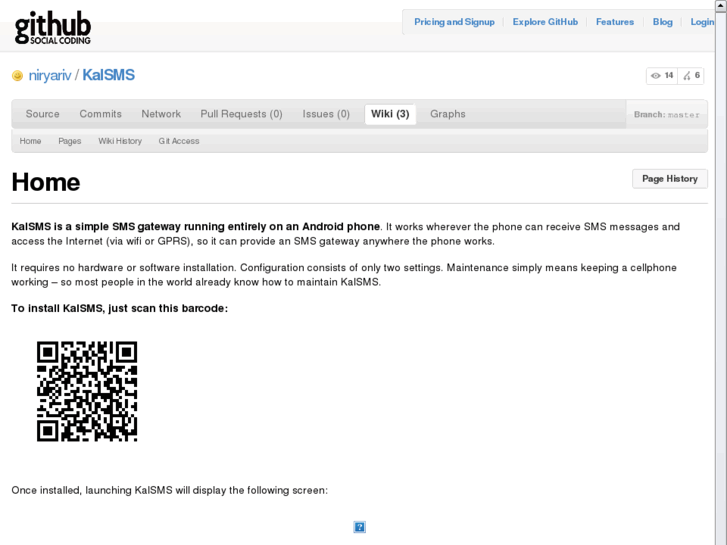The image size is (727, 545).
Task: Switch to the Graphs tab
Action: pyautogui.click(x=447, y=114)
